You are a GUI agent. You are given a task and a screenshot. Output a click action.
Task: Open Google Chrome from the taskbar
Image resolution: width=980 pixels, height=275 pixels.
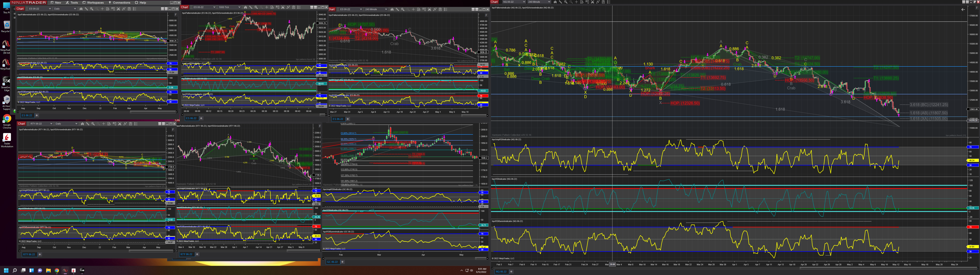point(57,270)
